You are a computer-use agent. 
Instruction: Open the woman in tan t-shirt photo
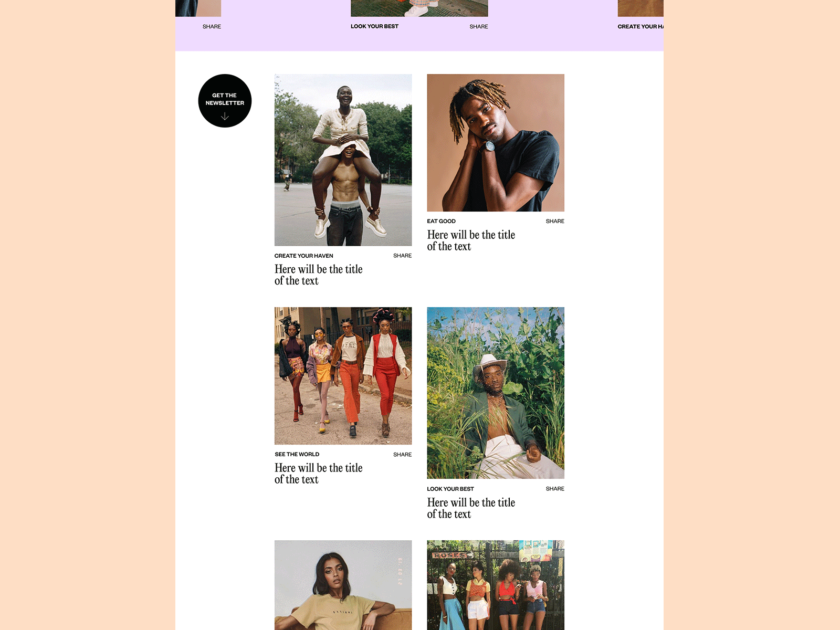343,585
